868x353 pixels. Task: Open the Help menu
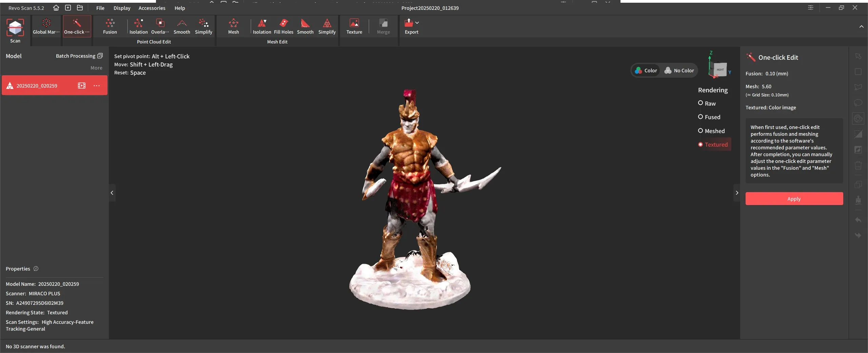coord(180,8)
